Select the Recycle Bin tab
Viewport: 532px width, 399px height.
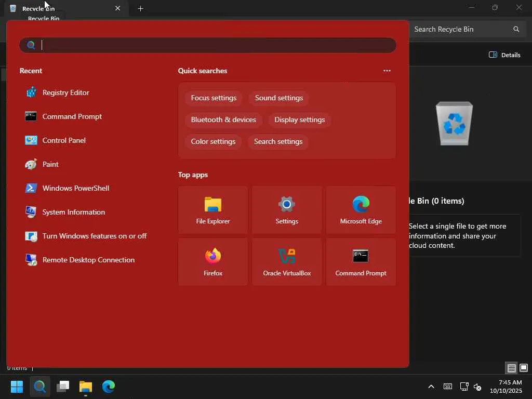[66, 8]
